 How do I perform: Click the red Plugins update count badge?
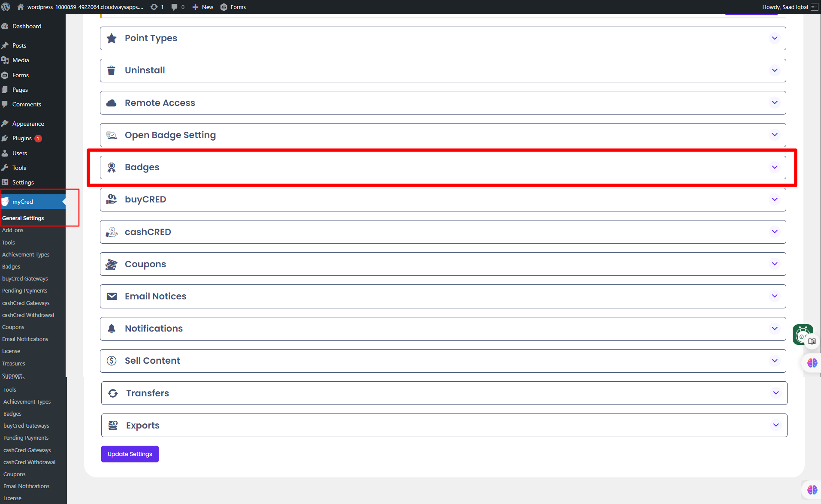click(38, 139)
